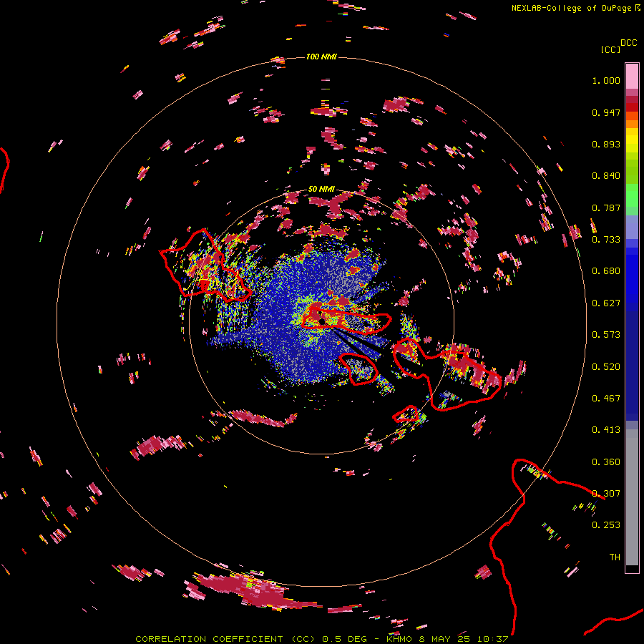Select the 0.787 color scale value

click(606, 208)
